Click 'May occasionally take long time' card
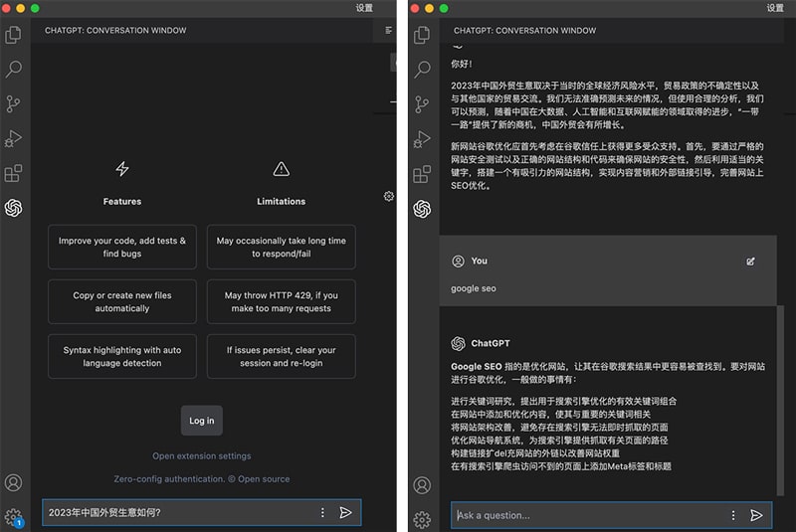Image resolution: width=796 pixels, height=532 pixels. point(282,247)
